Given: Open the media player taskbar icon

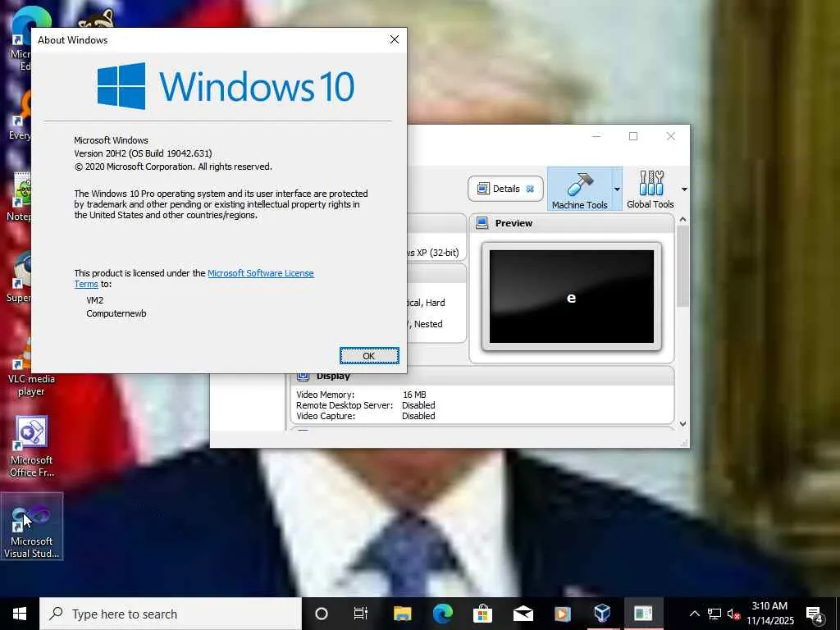Looking at the screenshot, I should click(x=563, y=614).
